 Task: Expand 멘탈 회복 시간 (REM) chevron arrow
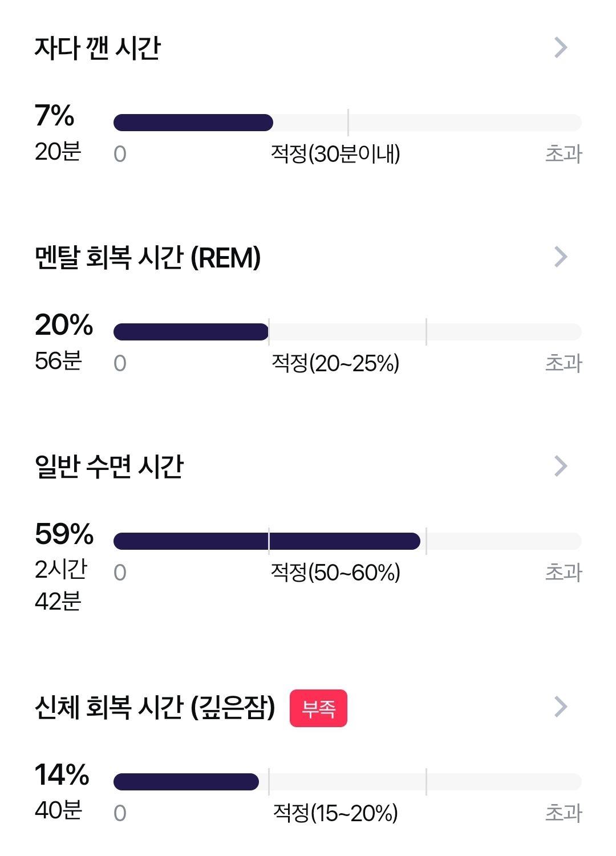561,257
